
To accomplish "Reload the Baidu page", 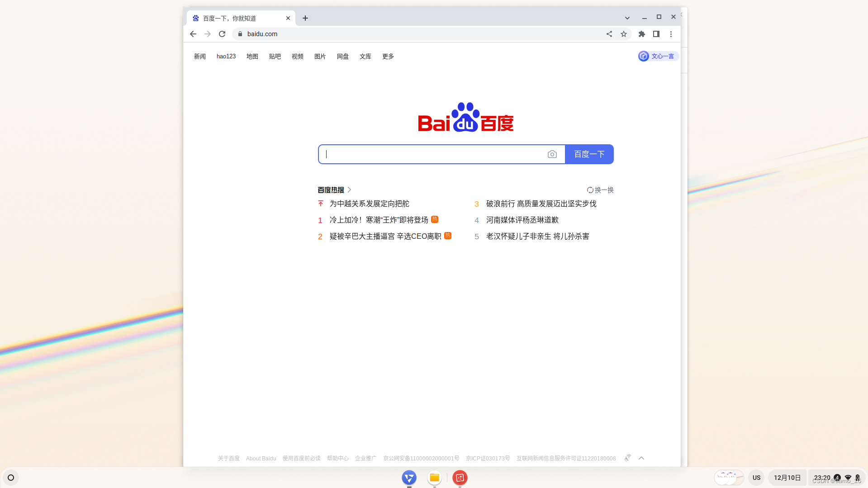I will [x=222, y=34].
